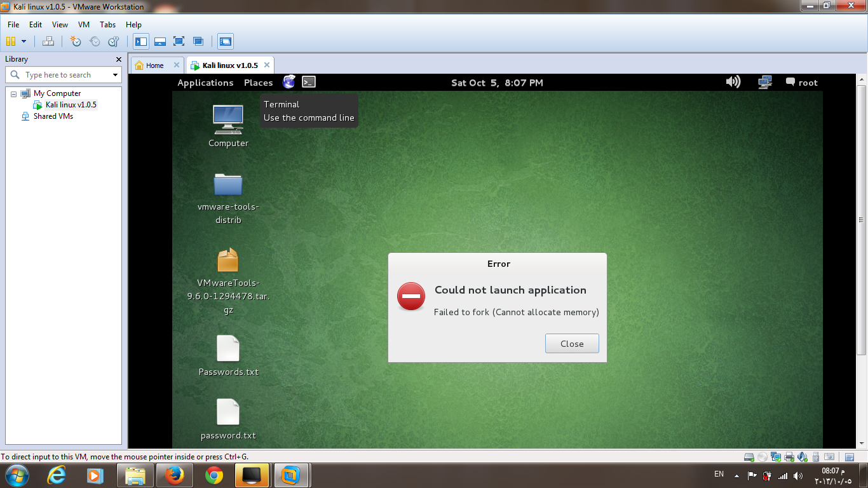Select Shared VMs in the Library
Viewport: 868px width, 488px height.
tap(53, 116)
